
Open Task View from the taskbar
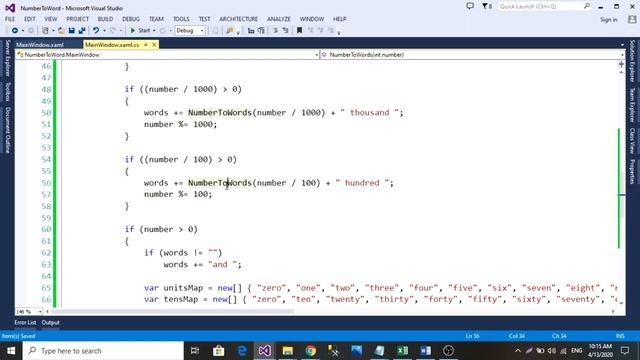(x=195, y=351)
